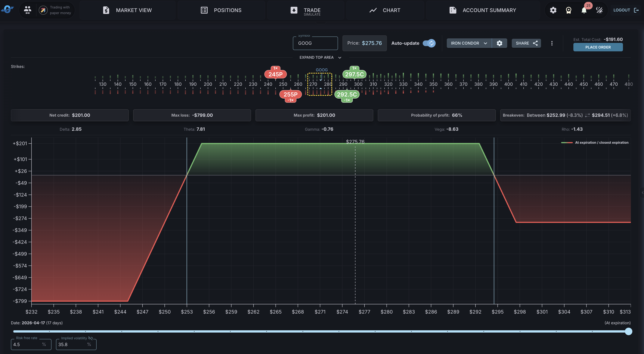Screen dimensions: 644x354
Task: Switch to Account Summary tab
Action: coord(483,10)
